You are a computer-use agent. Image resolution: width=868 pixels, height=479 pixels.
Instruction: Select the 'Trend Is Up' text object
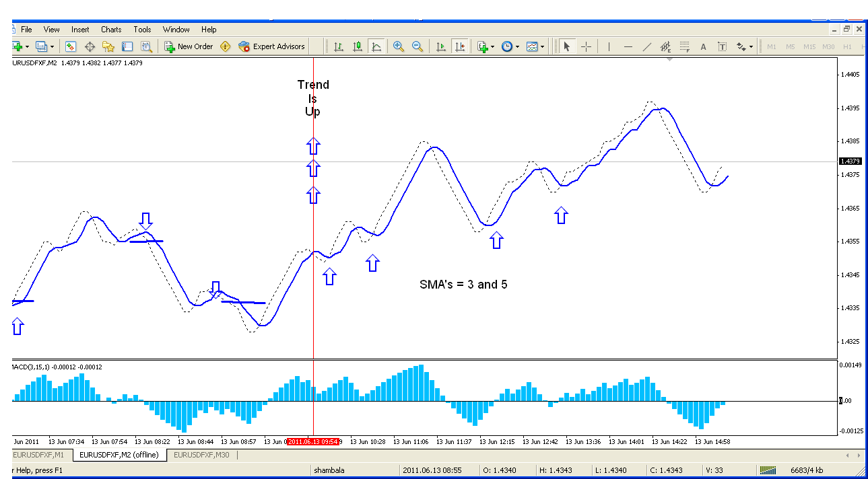coord(313,98)
